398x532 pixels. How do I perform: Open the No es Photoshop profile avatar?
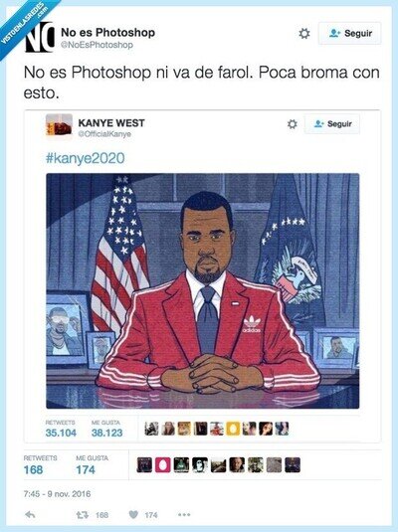(40, 38)
